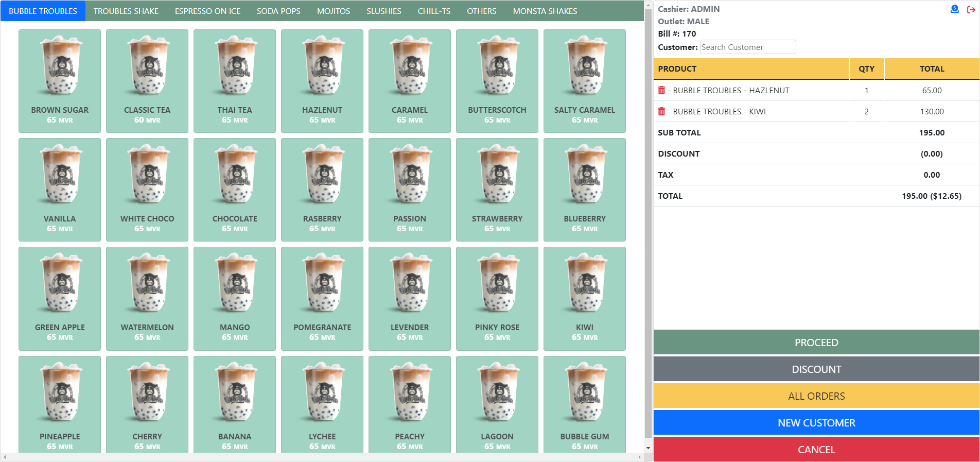Open the Mojitos category tab
Image resolution: width=980 pixels, height=462 pixels.
pyautogui.click(x=334, y=11)
